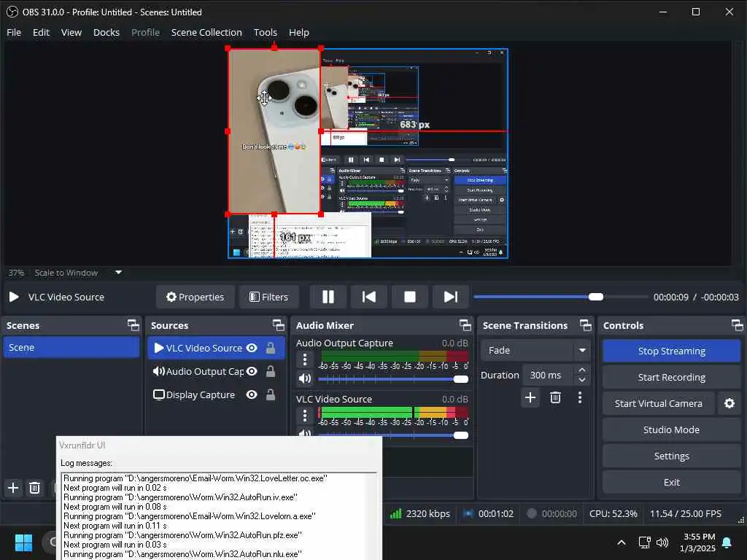
Task: Enable Studio Mode
Action: click(671, 429)
